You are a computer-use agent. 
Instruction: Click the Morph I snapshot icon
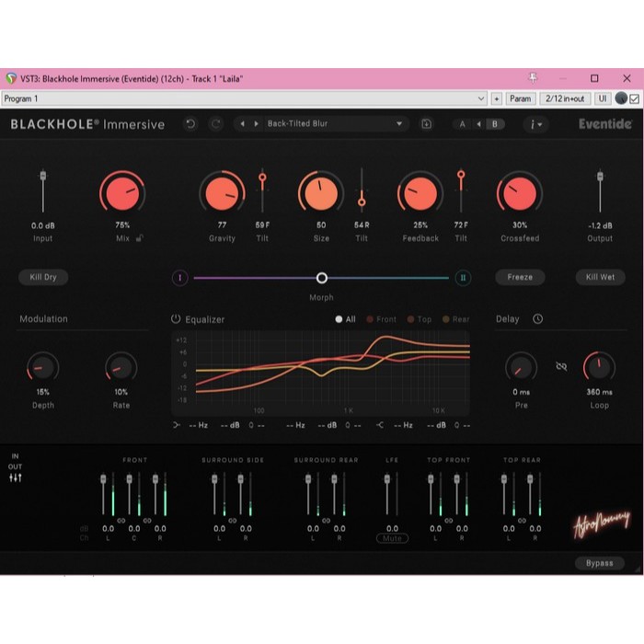click(x=180, y=278)
